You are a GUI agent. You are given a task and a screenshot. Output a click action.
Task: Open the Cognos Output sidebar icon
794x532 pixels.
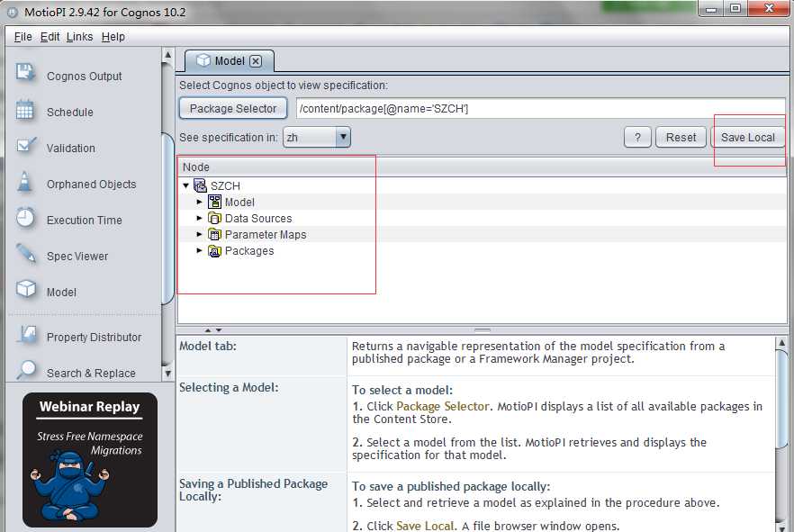point(25,74)
